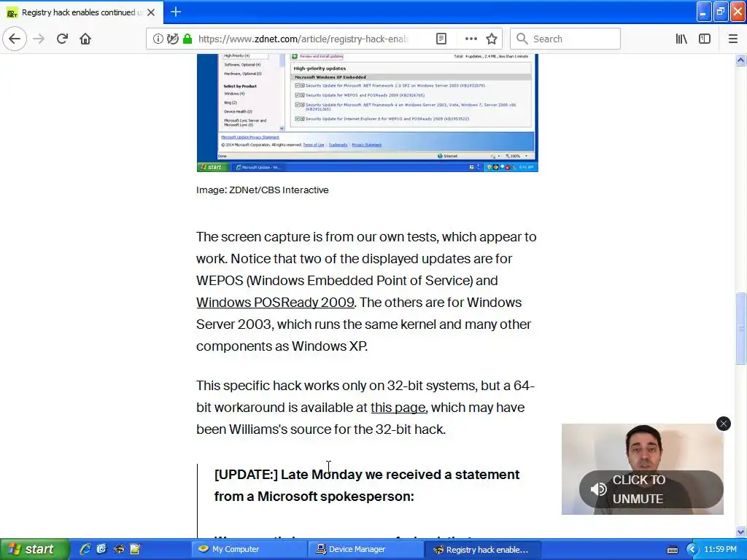Restore down the Firefox window
This screenshot has width=747, height=560.
[721, 12]
